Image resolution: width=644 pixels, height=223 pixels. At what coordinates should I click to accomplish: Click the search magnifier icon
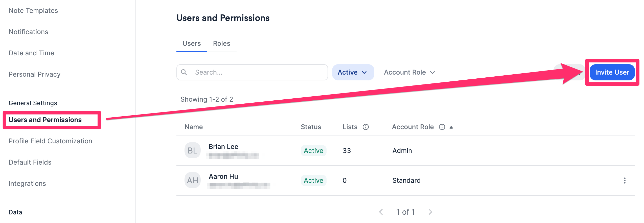(184, 72)
